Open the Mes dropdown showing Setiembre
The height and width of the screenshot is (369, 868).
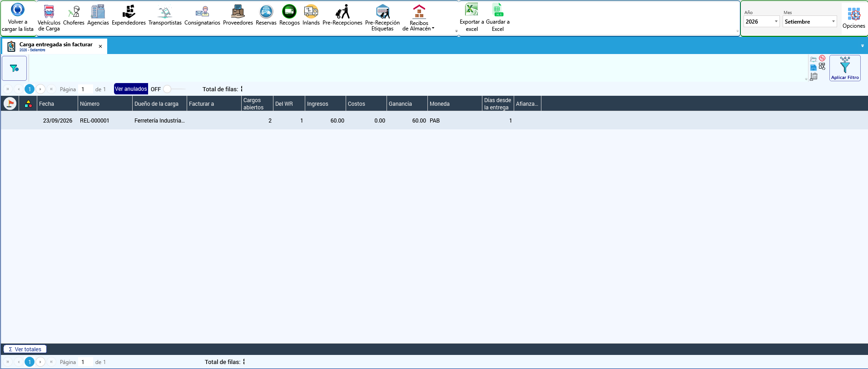(809, 21)
